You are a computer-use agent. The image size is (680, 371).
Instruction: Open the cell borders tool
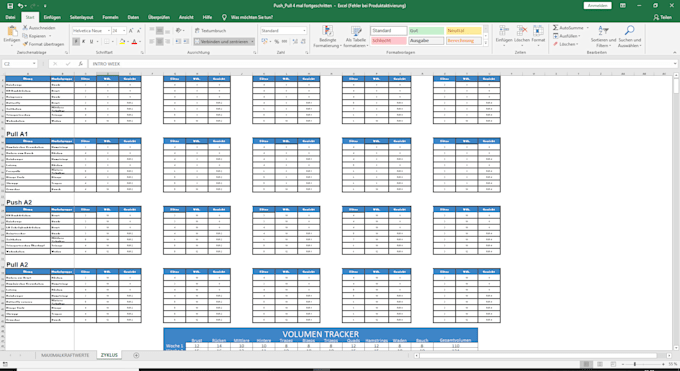point(107,42)
